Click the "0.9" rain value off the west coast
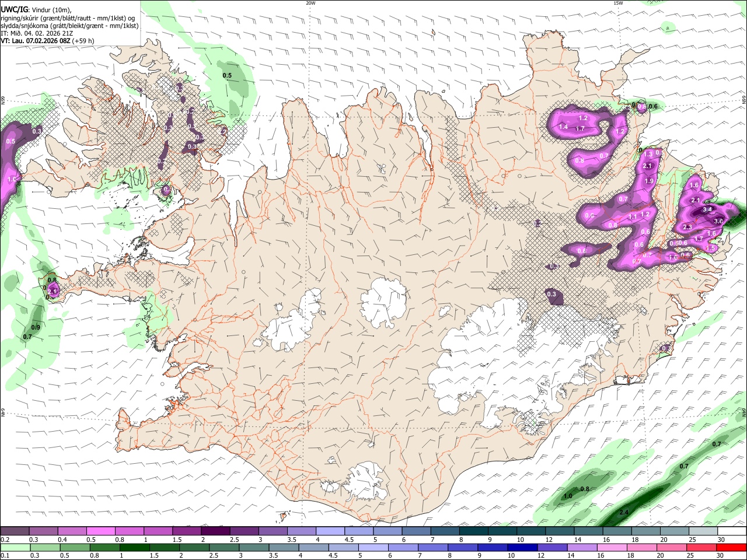The image size is (747, 560). point(36,327)
